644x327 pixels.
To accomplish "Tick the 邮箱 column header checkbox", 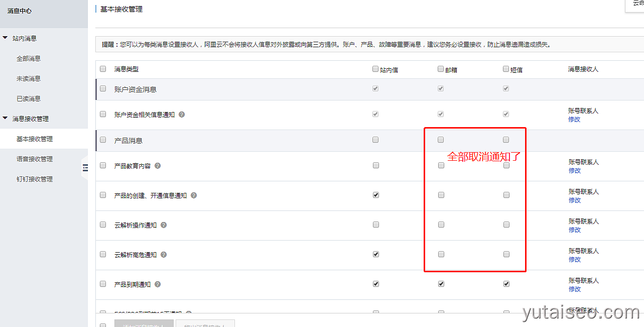I will 441,69.
